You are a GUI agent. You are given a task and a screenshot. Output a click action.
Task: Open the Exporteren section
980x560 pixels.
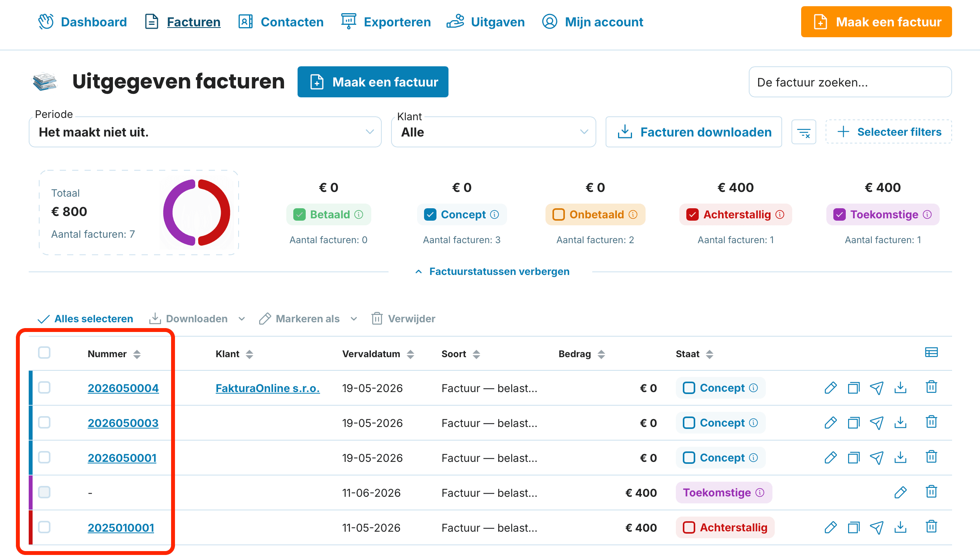pyautogui.click(x=386, y=22)
